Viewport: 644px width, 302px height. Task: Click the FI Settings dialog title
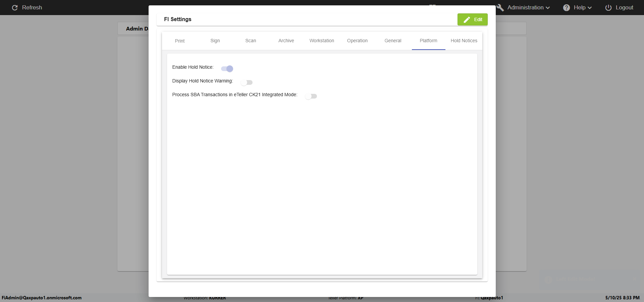pos(178,19)
